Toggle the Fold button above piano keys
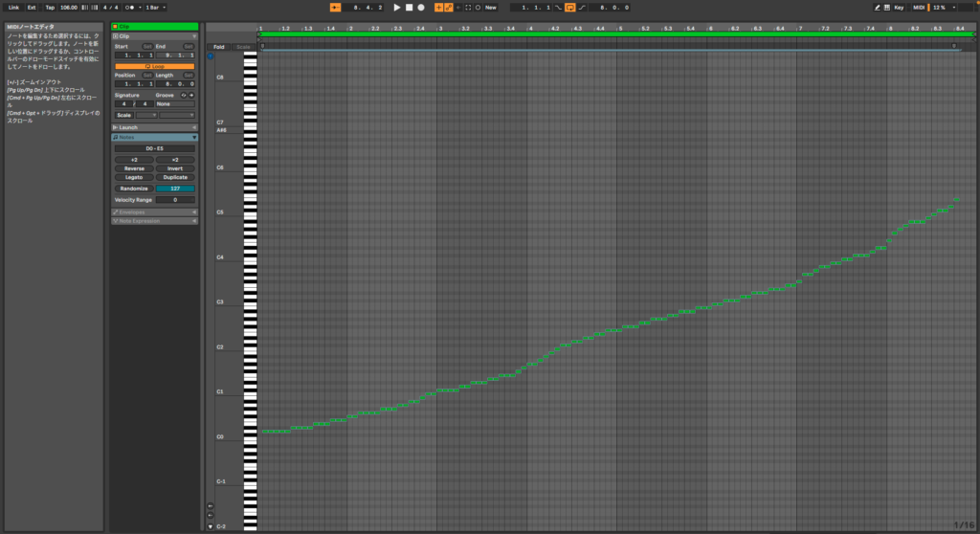The image size is (980, 534). 219,46
